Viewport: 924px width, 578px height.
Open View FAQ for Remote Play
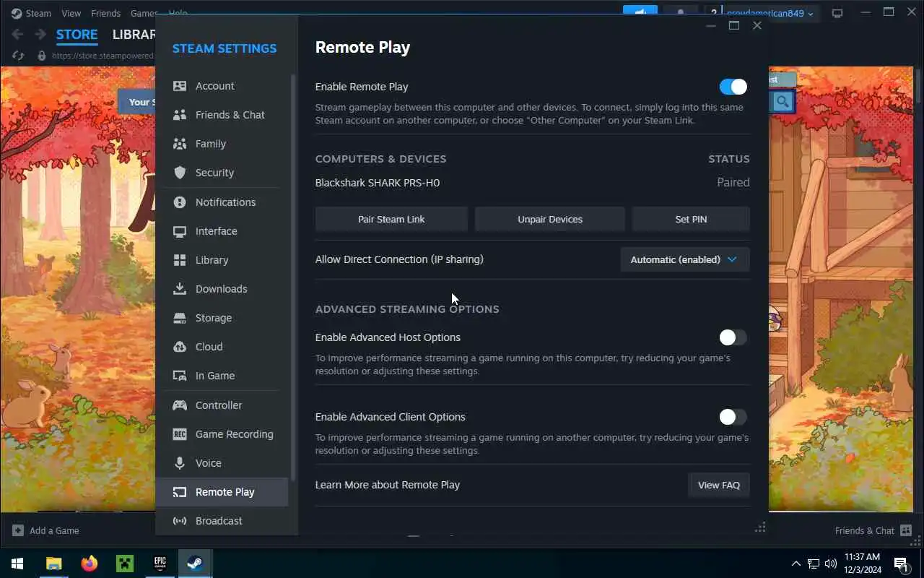719,485
